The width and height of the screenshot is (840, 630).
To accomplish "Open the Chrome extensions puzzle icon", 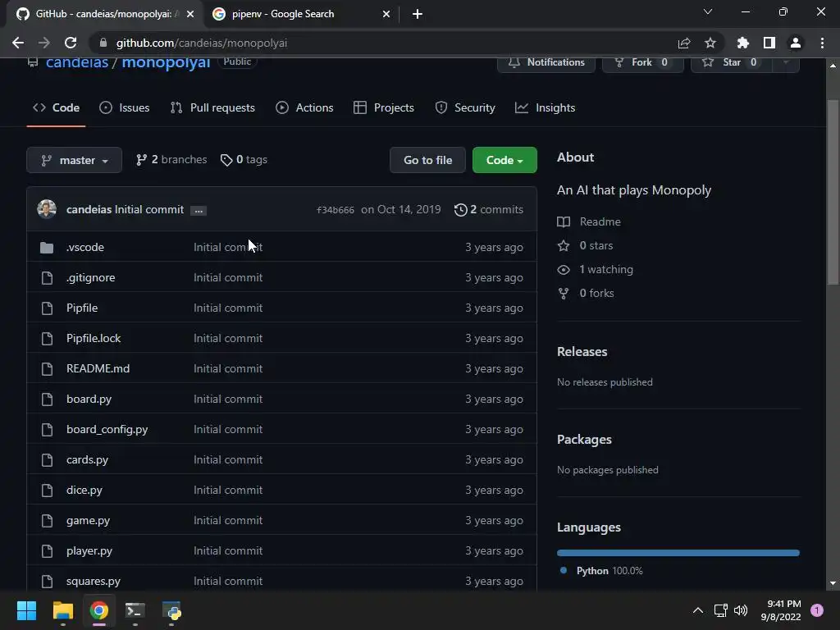I will (x=743, y=43).
